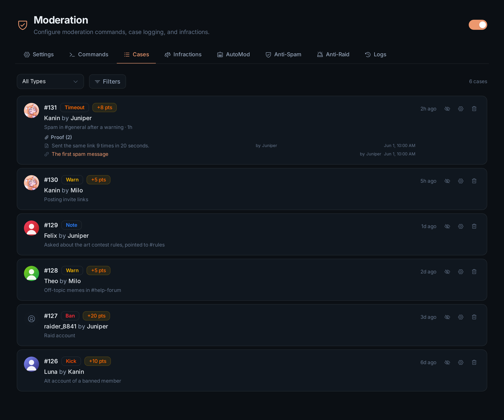Switch to the Anti-Spam tab
The height and width of the screenshot is (420, 504).
click(x=283, y=54)
